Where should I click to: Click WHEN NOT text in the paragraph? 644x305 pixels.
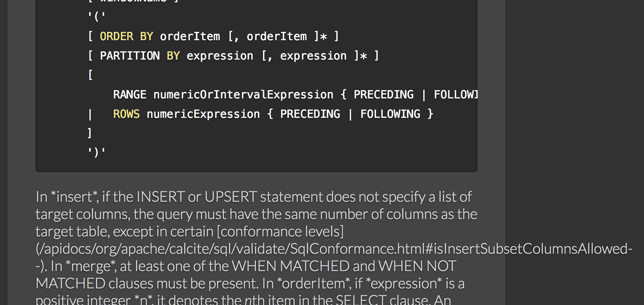[x=417, y=266]
